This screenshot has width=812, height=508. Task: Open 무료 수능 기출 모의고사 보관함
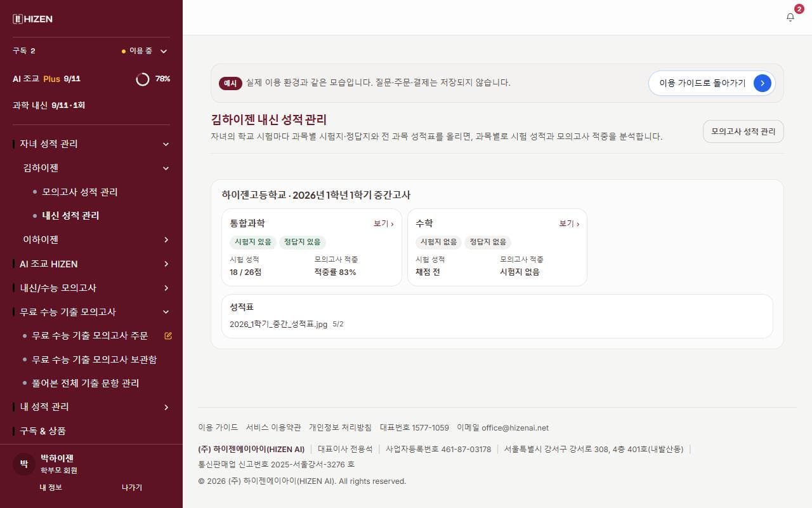tap(94, 359)
